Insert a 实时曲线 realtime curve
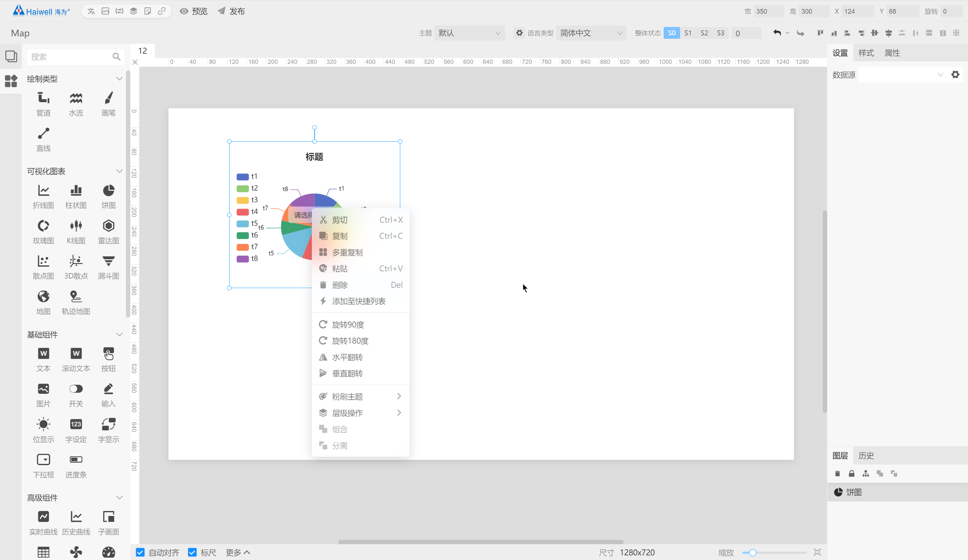The width and height of the screenshot is (968, 560). (43, 522)
